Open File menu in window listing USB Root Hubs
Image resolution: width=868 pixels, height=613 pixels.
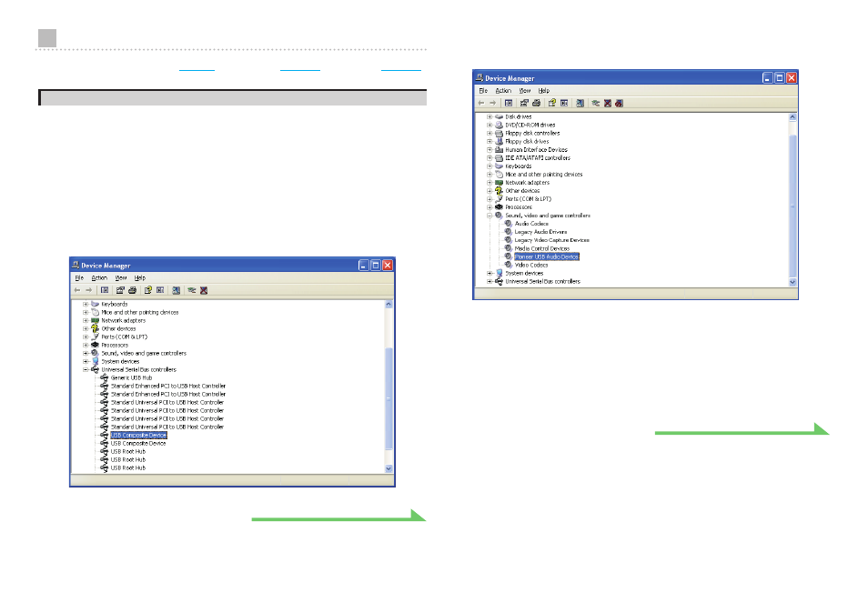click(79, 277)
